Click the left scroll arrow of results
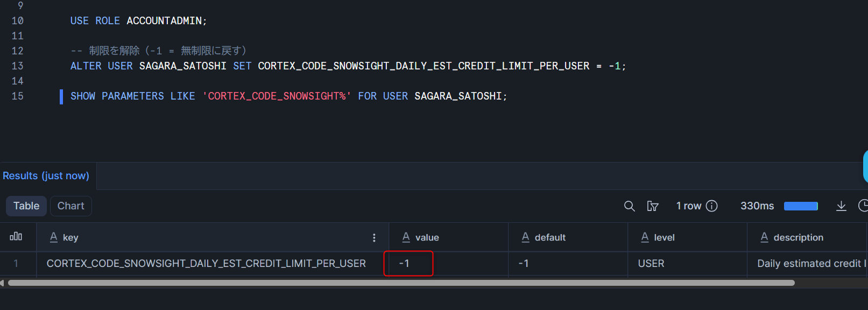This screenshot has height=310, width=868. tap(2, 283)
